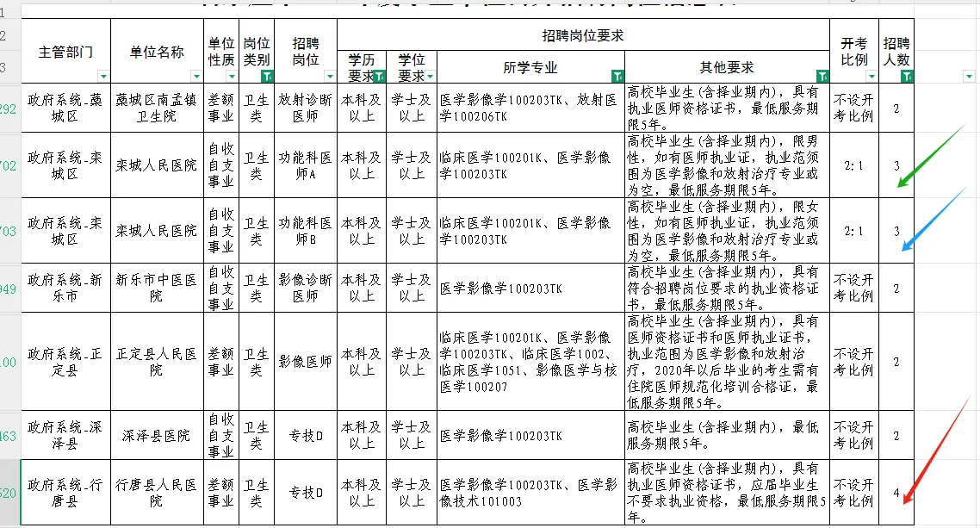Select the 所学专业 header cell
The height and width of the screenshot is (528, 980).
530,67
